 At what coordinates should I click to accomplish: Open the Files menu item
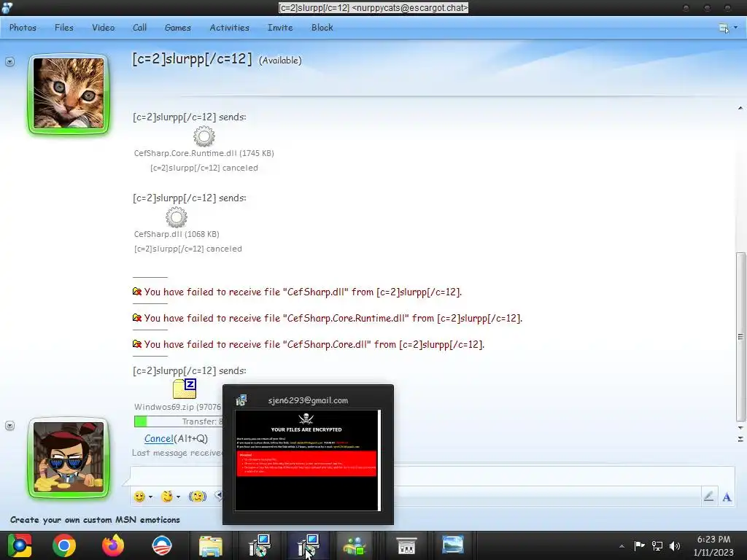pyautogui.click(x=64, y=28)
